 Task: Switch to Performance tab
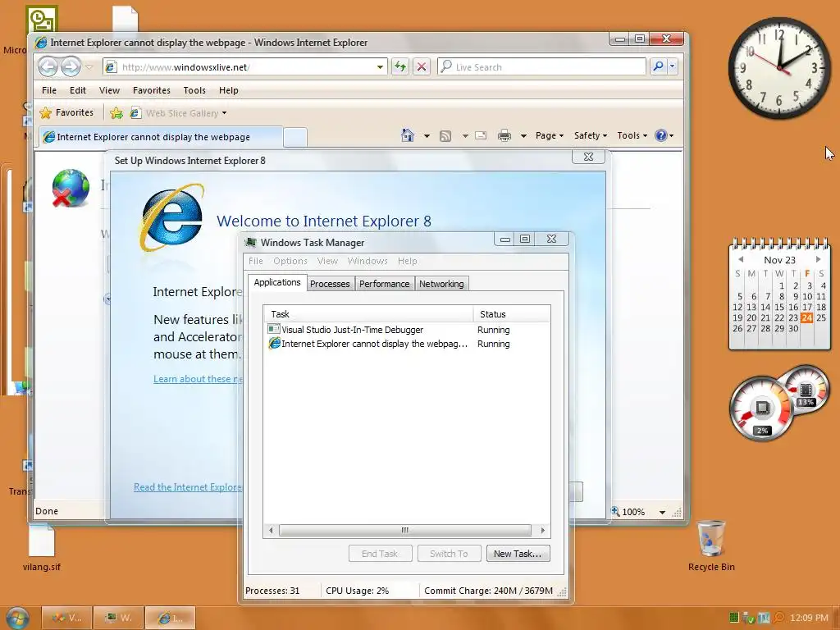[x=384, y=283]
